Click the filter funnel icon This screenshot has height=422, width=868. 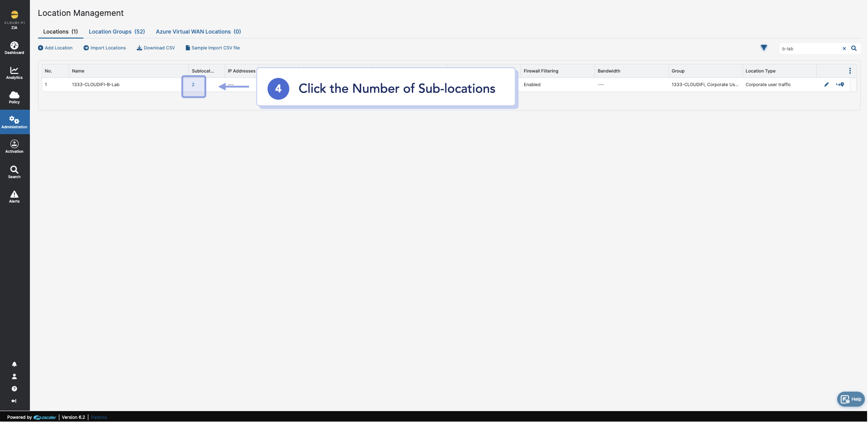click(764, 48)
